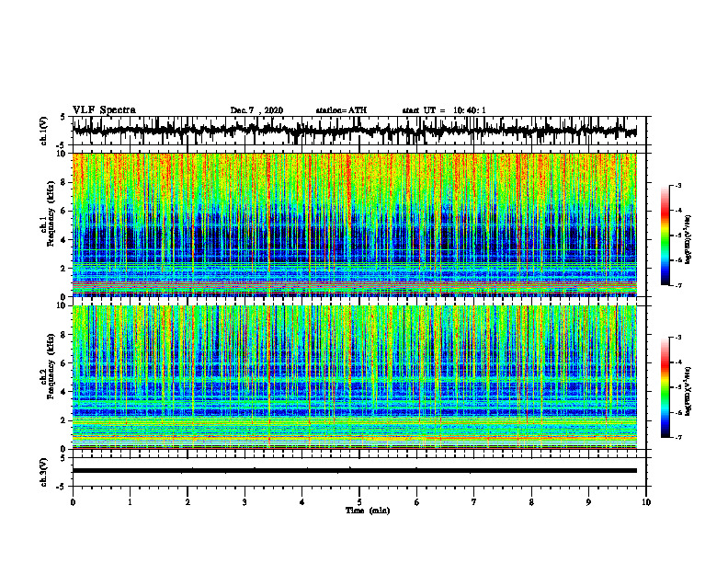The image size is (728, 563).
Task: Click the "-3" label on ch.1 colorbar
Action: coord(677,185)
